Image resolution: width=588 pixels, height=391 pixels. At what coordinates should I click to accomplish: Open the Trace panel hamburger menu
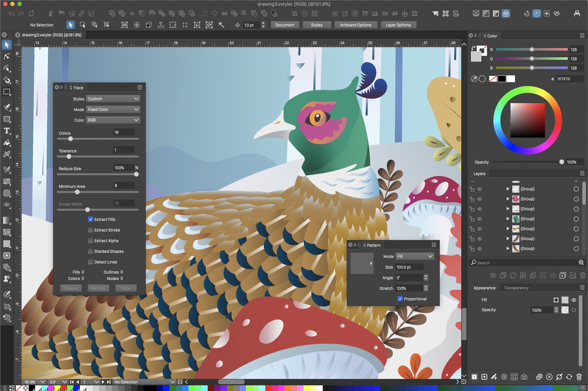tap(140, 87)
